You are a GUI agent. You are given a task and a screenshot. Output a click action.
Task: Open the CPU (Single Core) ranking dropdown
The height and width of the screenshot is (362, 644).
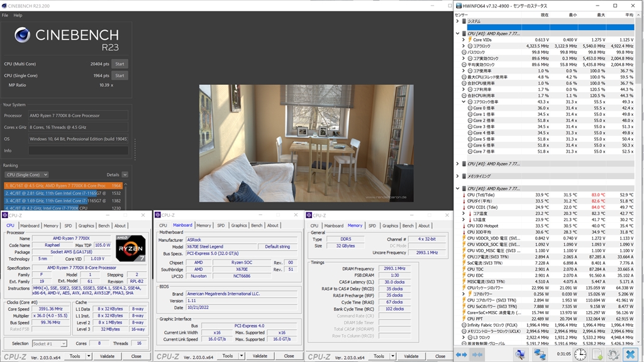[26, 175]
